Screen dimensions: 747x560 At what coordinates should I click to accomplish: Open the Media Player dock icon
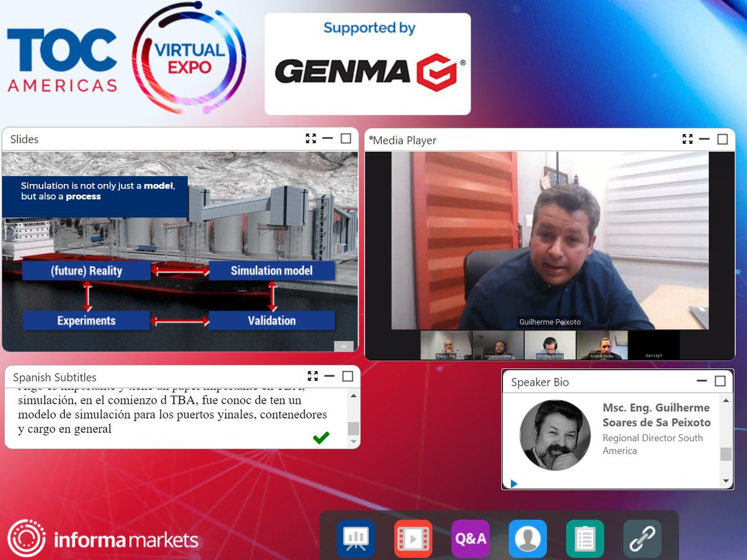tap(413, 538)
